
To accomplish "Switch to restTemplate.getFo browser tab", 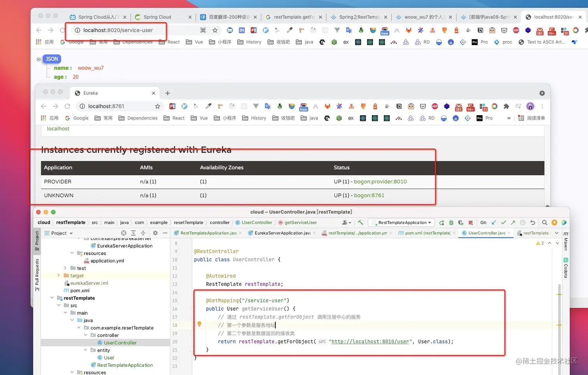I will click(x=294, y=17).
